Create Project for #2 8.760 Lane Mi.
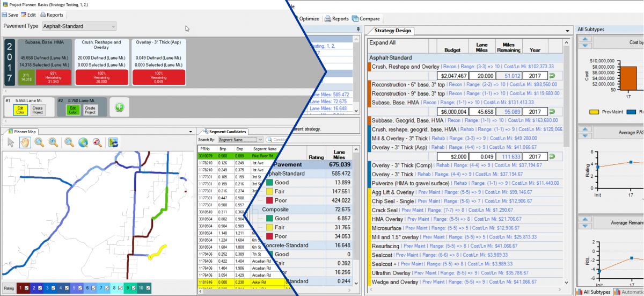This screenshot has height=296, width=644. (x=90, y=110)
